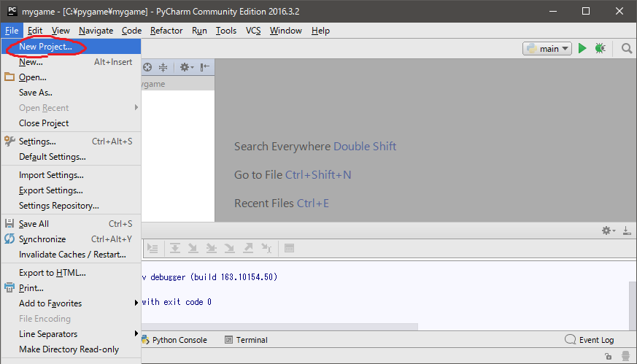Click Evaluate Expression calculator icon

tap(289, 248)
